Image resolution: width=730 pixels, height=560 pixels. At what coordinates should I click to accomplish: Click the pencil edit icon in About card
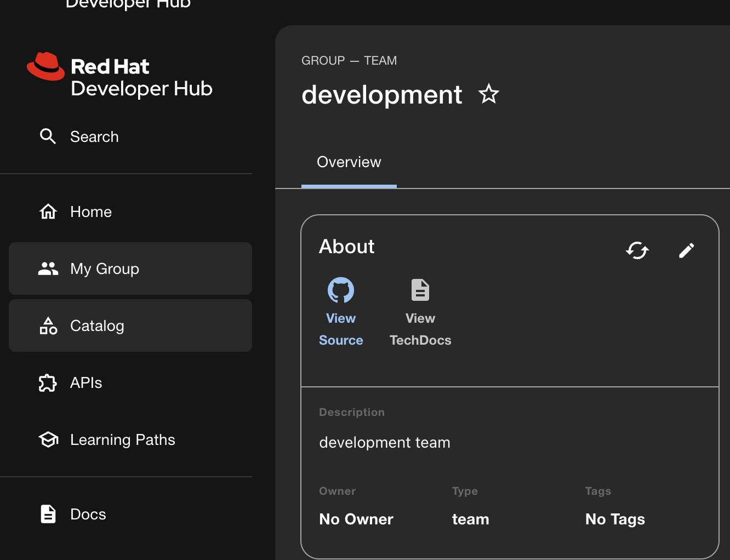coord(686,250)
